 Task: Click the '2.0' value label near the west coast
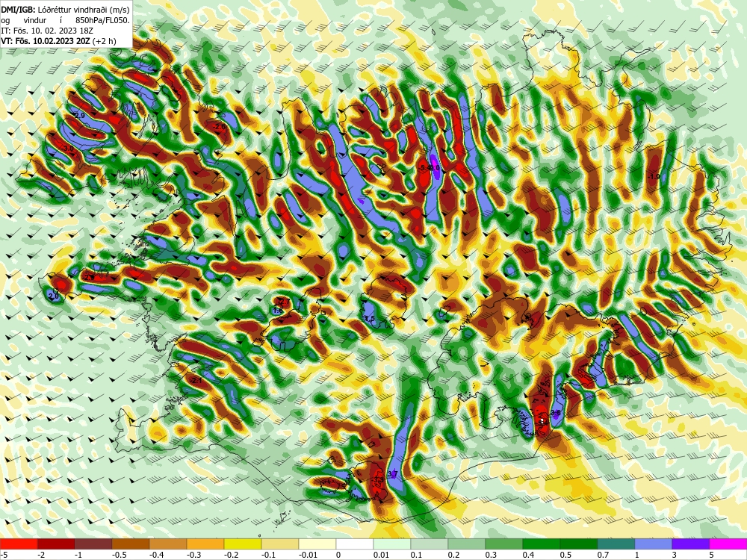click(54, 296)
